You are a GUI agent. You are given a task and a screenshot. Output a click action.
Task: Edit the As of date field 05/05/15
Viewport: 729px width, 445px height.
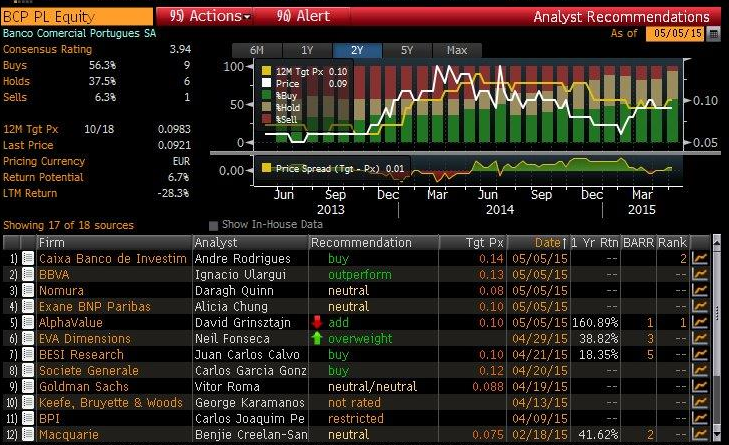coord(676,33)
